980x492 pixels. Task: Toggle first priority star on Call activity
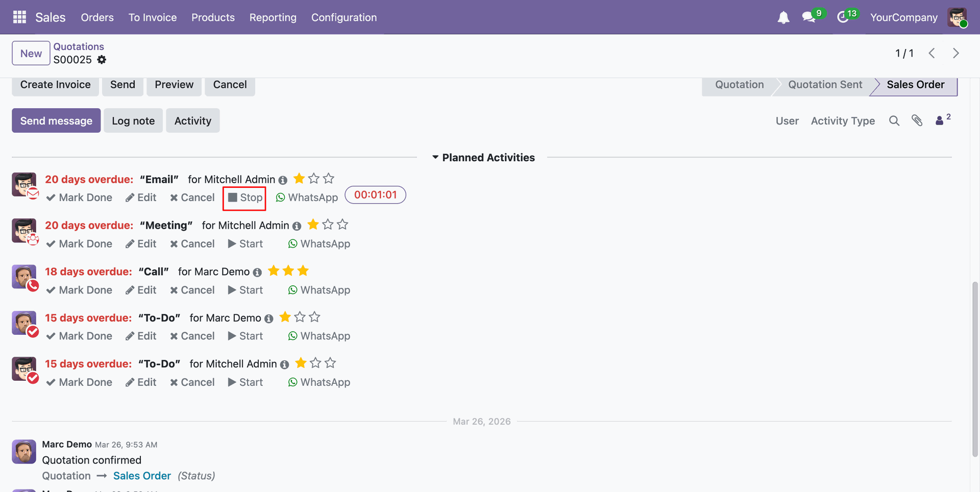[x=274, y=271]
